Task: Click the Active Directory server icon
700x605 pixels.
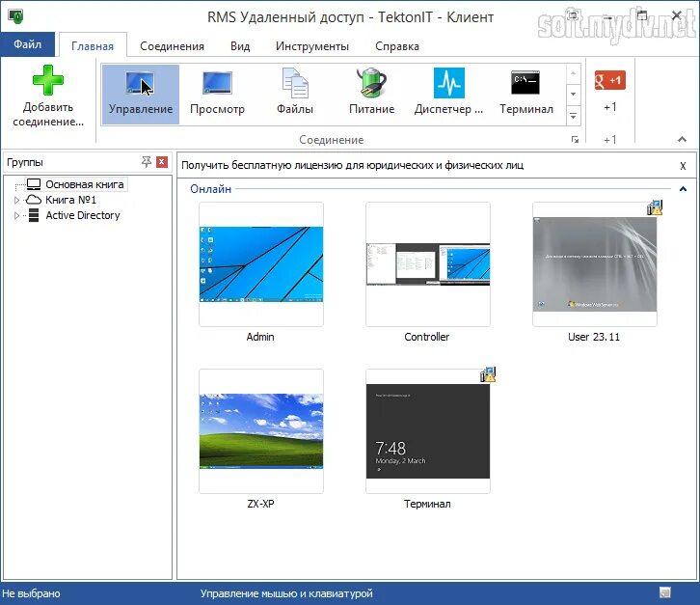Action: point(34,215)
